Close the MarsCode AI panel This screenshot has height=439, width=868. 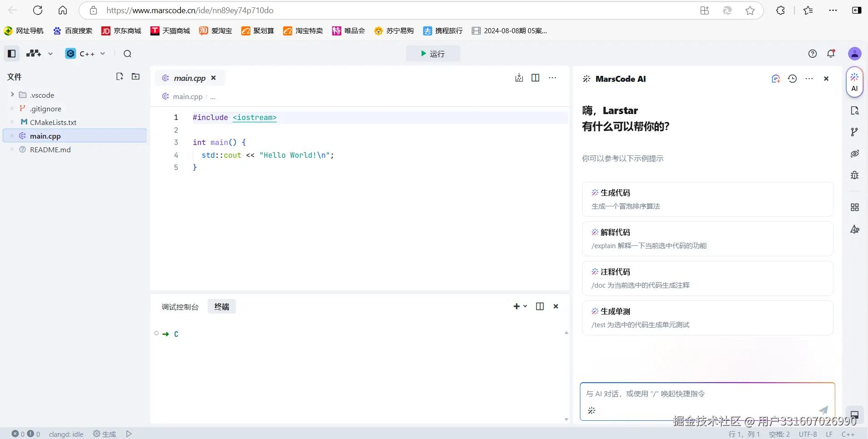click(826, 79)
